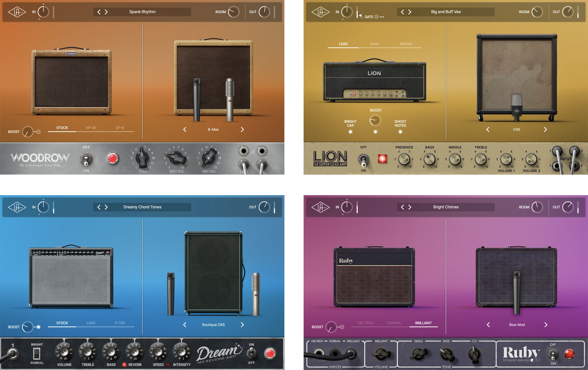588x370 pixels.
Task: Select the previous cabinet before B-Man
Action: (x=185, y=129)
